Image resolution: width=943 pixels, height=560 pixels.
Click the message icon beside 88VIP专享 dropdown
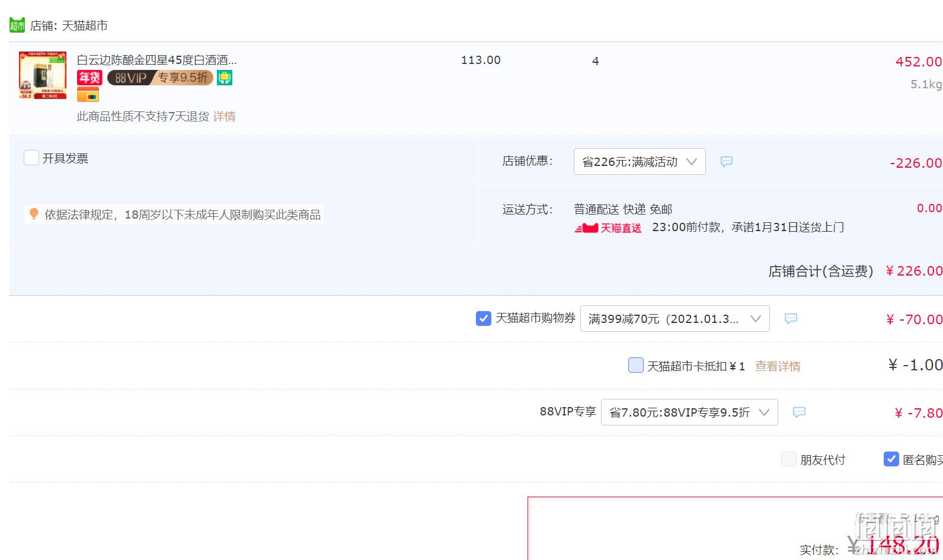click(x=799, y=412)
